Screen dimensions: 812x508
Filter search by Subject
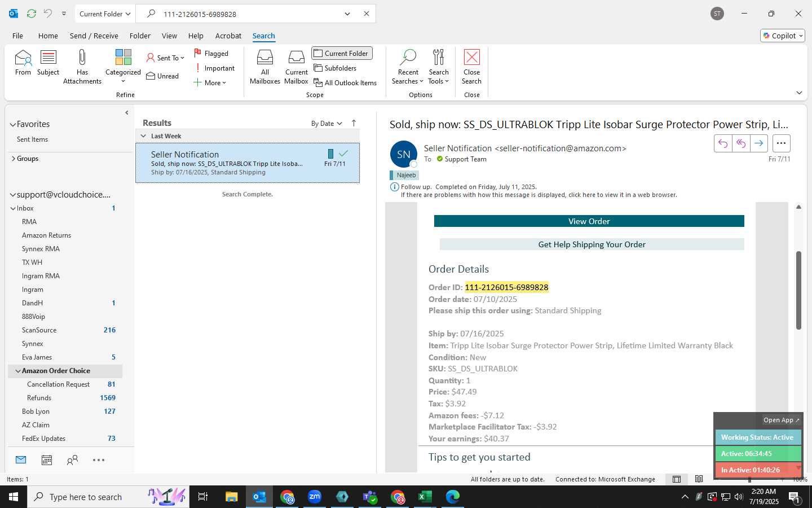(48, 63)
